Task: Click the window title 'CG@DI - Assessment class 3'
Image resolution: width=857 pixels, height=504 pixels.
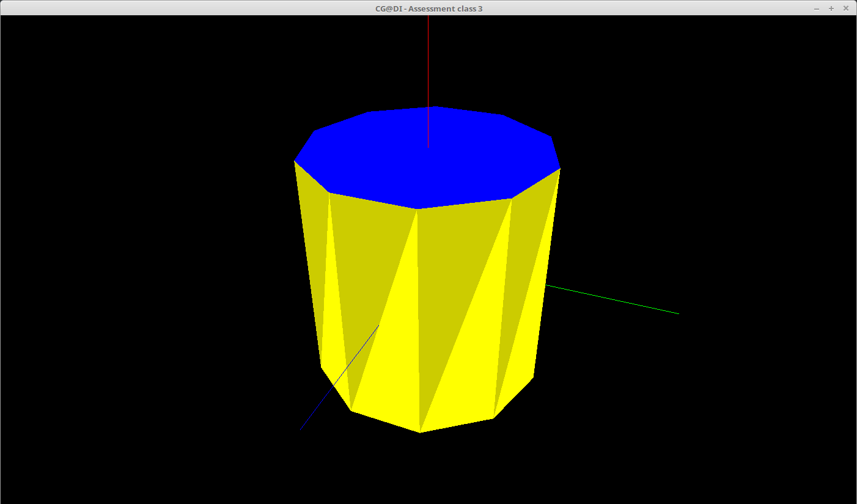Action: click(428, 9)
